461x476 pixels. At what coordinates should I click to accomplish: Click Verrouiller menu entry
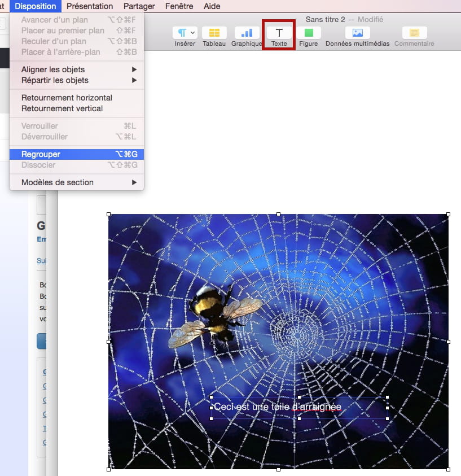[x=77, y=126]
